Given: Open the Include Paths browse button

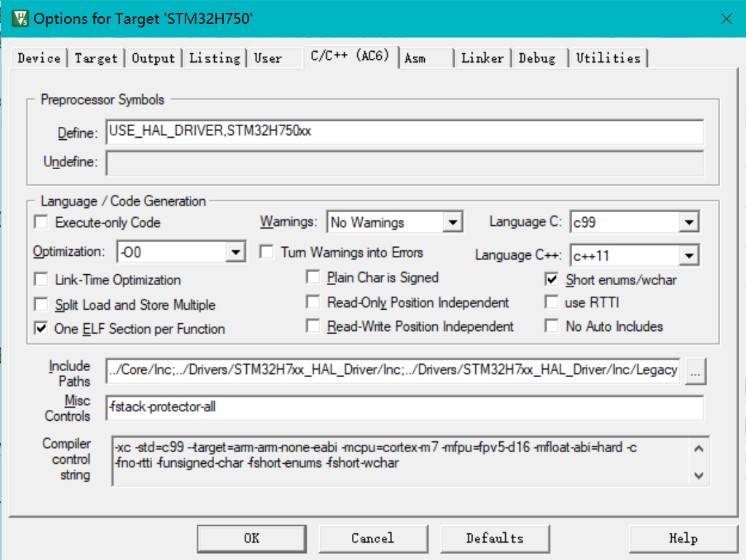Looking at the screenshot, I should click(695, 371).
